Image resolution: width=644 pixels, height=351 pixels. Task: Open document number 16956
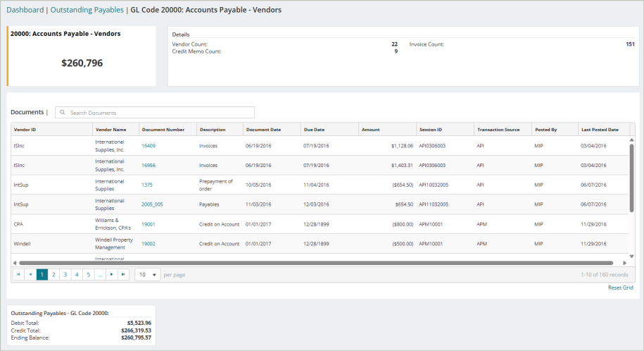[x=149, y=165]
